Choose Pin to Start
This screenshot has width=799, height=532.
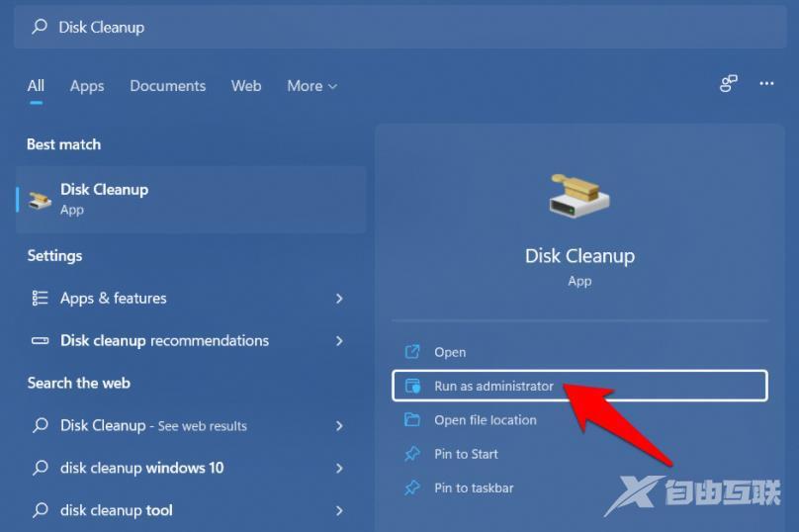579,454
